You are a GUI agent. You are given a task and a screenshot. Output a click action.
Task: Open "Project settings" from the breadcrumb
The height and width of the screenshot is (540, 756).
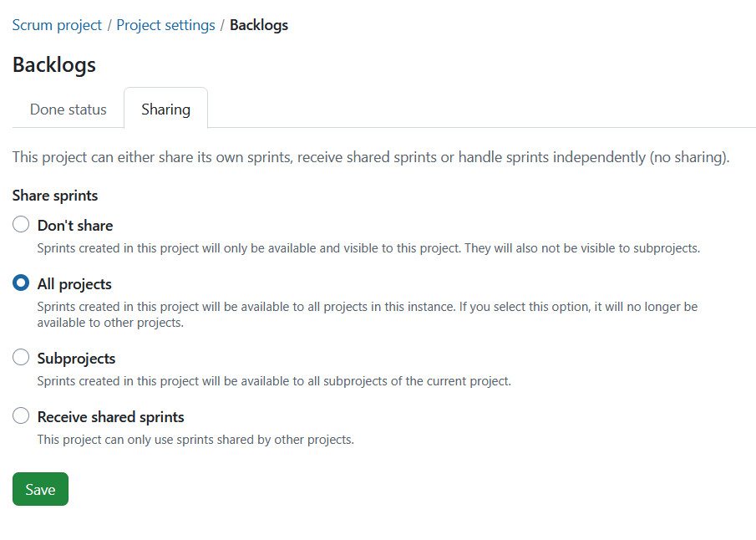click(165, 24)
